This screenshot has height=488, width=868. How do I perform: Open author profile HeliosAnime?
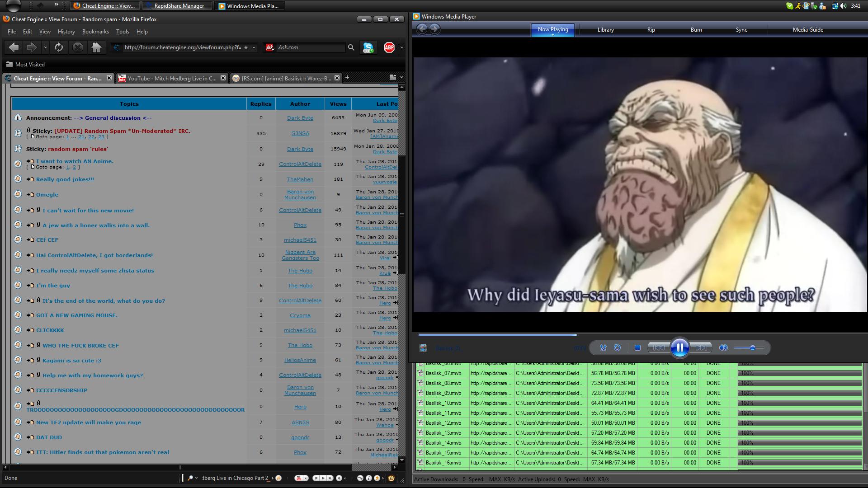pyautogui.click(x=300, y=360)
